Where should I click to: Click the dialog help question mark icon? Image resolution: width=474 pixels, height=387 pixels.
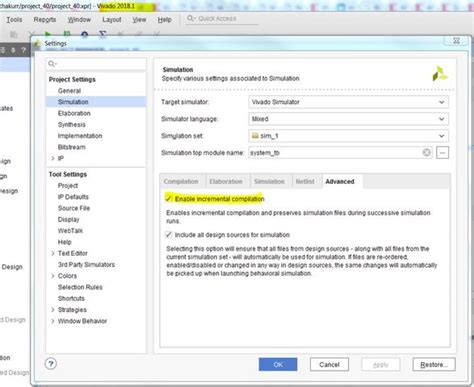coord(51,364)
